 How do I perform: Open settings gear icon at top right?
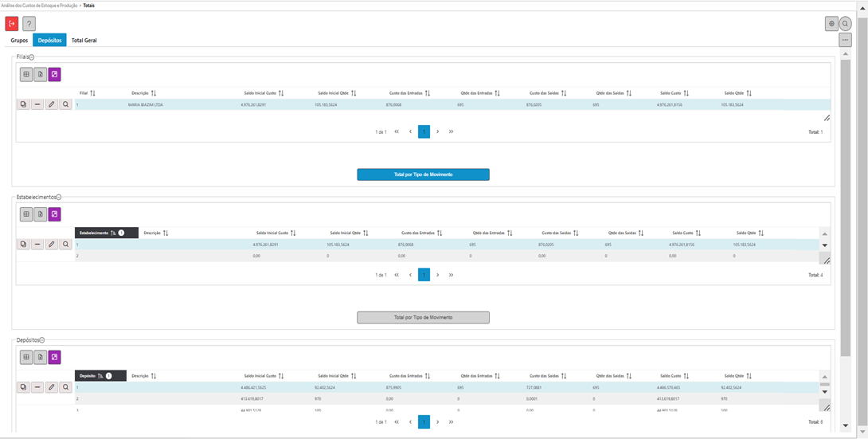[x=831, y=24]
